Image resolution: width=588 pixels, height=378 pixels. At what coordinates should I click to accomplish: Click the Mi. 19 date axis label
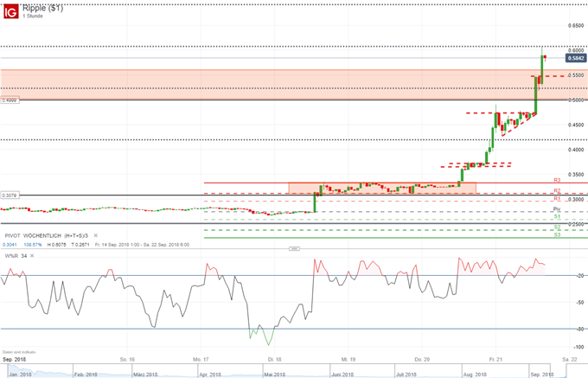point(348,360)
